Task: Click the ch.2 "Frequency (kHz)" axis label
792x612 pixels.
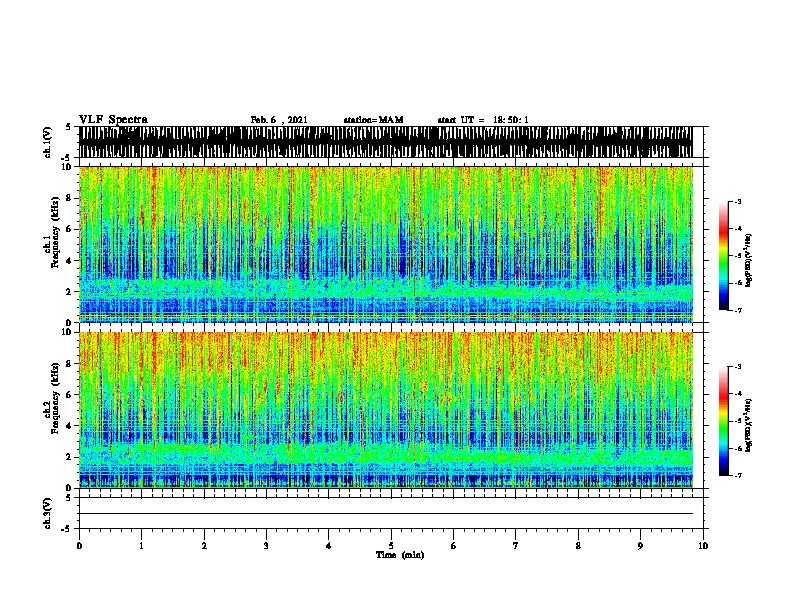Action: tap(55, 398)
